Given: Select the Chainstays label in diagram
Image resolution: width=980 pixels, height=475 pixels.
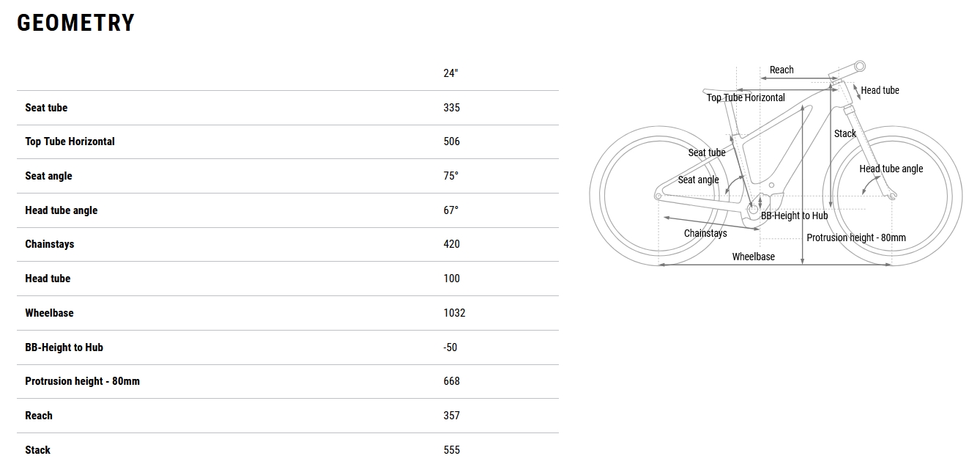Looking at the screenshot, I should (x=705, y=233).
